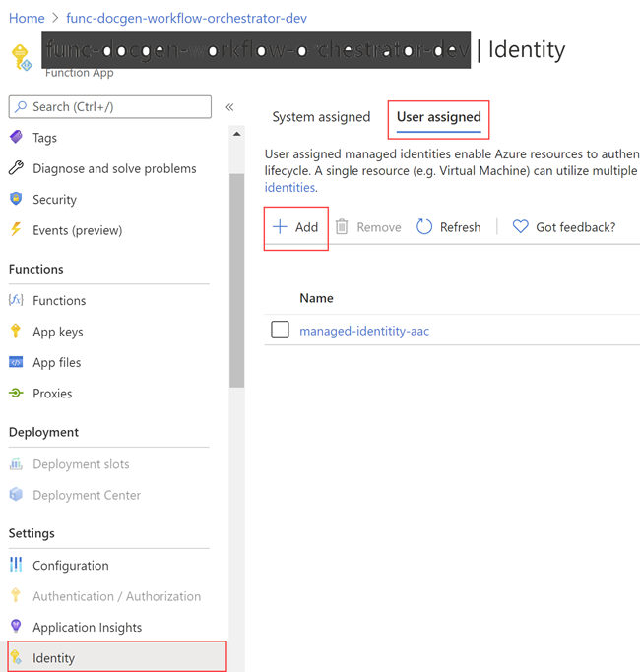640x672 pixels.
Task: Select Identity in the sidebar
Action: [116, 657]
